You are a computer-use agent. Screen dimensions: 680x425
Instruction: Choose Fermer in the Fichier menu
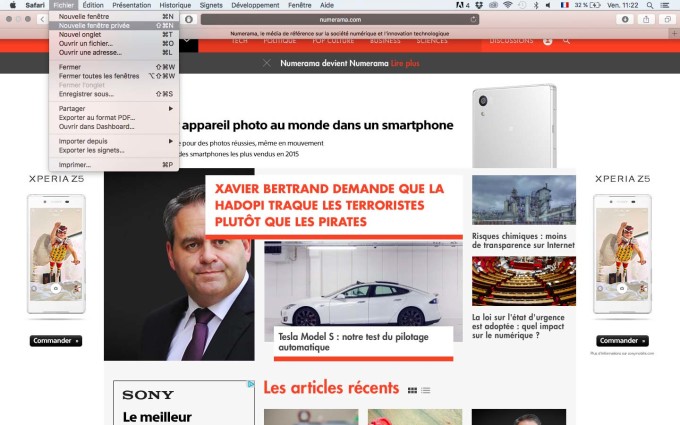click(114, 67)
